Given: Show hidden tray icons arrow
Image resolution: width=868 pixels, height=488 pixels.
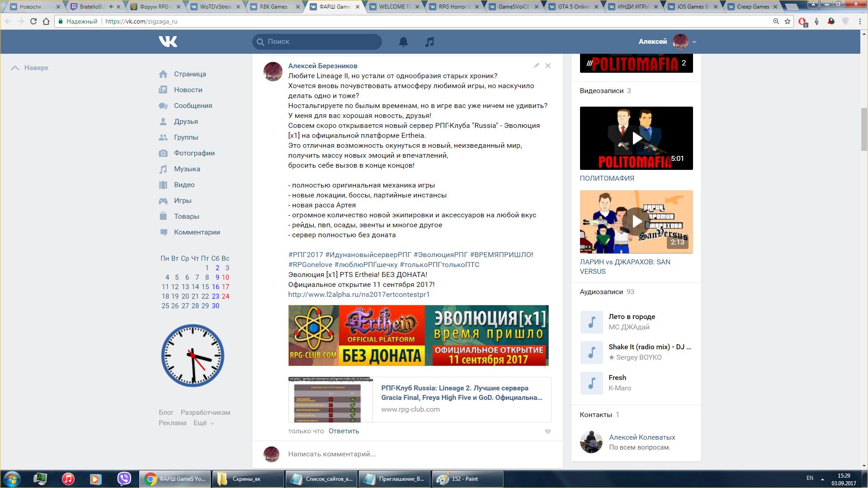Looking at the screenshot, I should 822,479.
